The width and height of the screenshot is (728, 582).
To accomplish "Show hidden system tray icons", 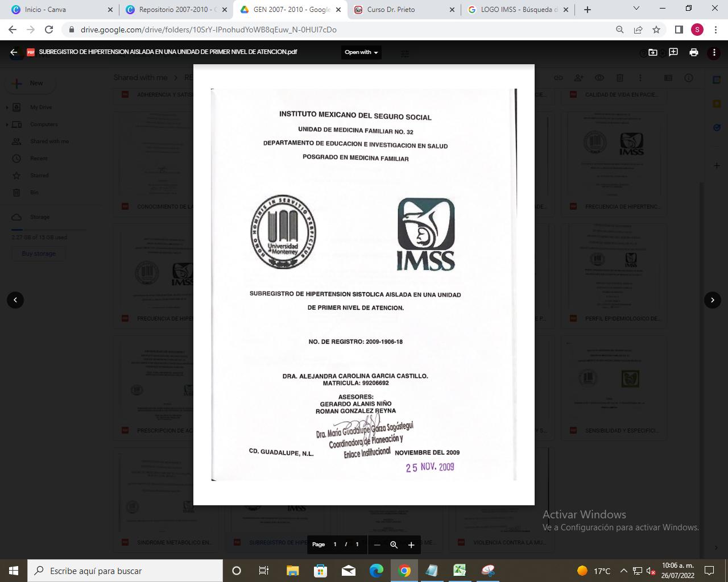I will [623, 571].
